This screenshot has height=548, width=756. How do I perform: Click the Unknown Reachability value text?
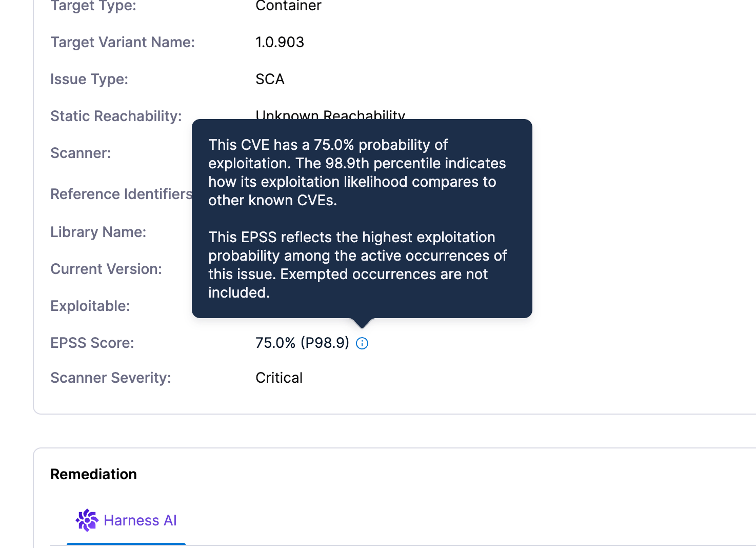330,115
